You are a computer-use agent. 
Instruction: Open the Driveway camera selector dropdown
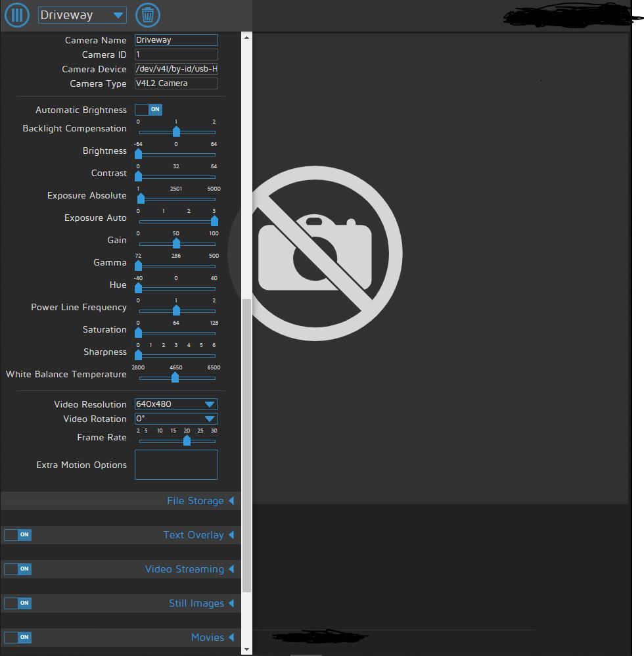(x=81, y=15)
